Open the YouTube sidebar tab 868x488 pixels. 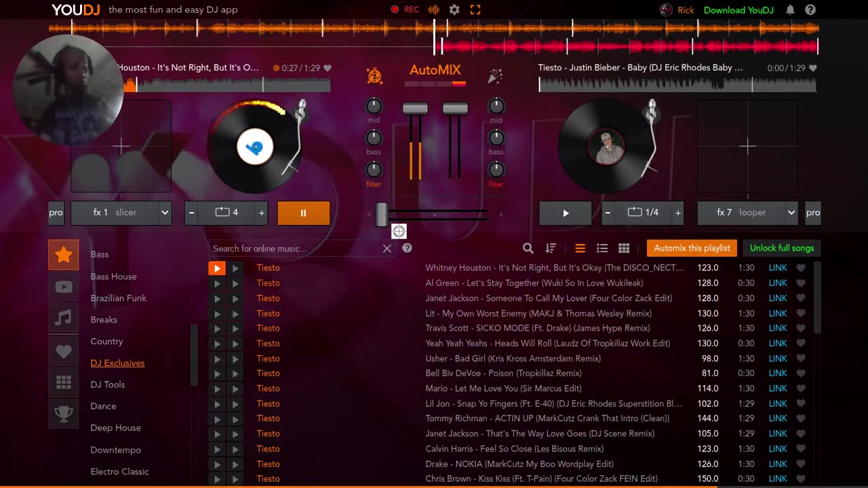64,287
